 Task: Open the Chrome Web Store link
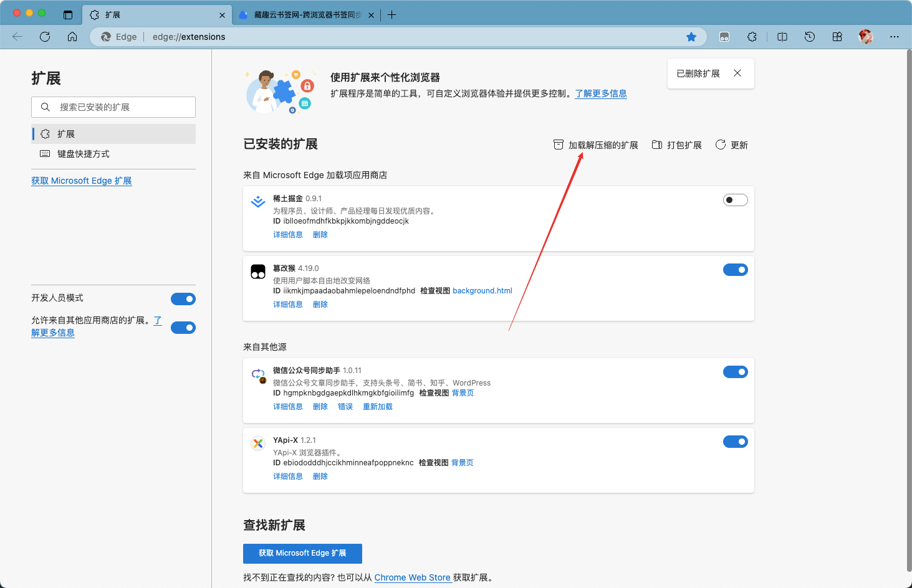(412, 577)
